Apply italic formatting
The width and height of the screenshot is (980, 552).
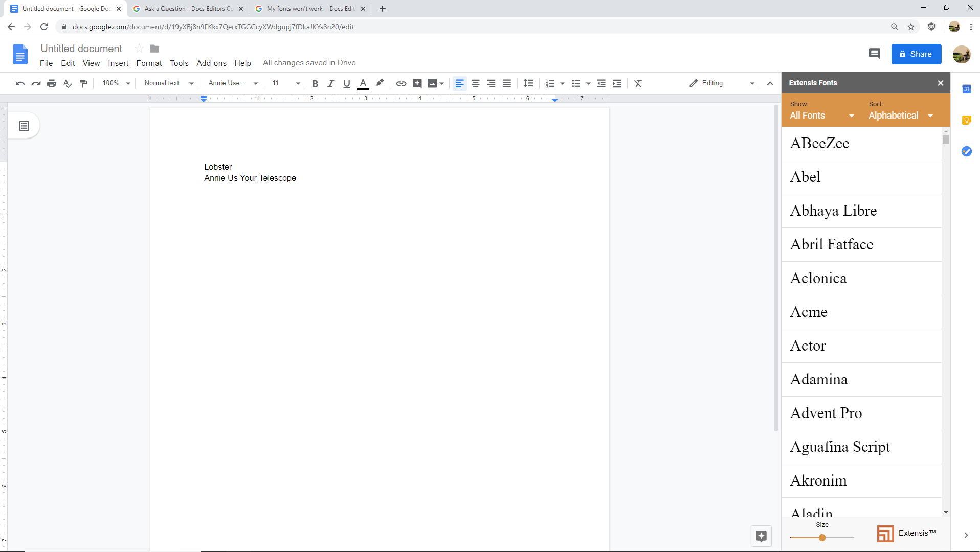331,83
